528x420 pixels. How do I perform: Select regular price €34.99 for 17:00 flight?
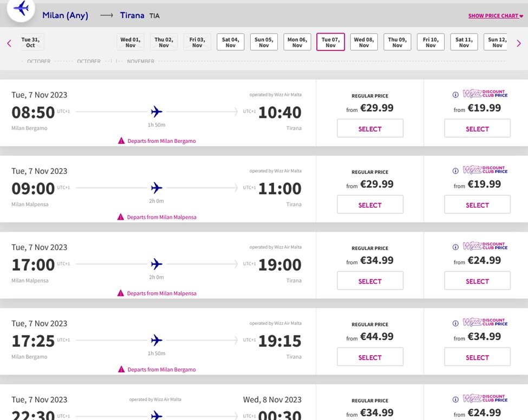click(370, 281)
